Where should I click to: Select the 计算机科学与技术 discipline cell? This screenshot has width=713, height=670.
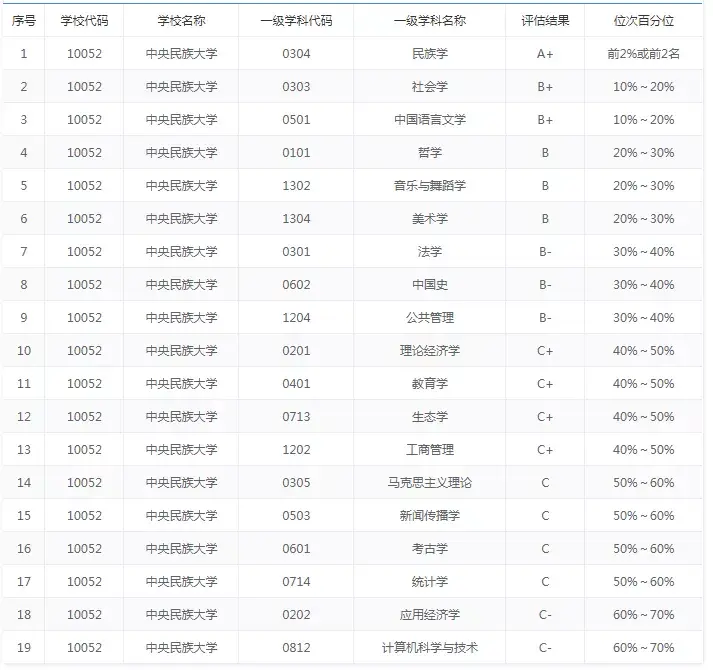pyautogui.click(x=430, y=647)
